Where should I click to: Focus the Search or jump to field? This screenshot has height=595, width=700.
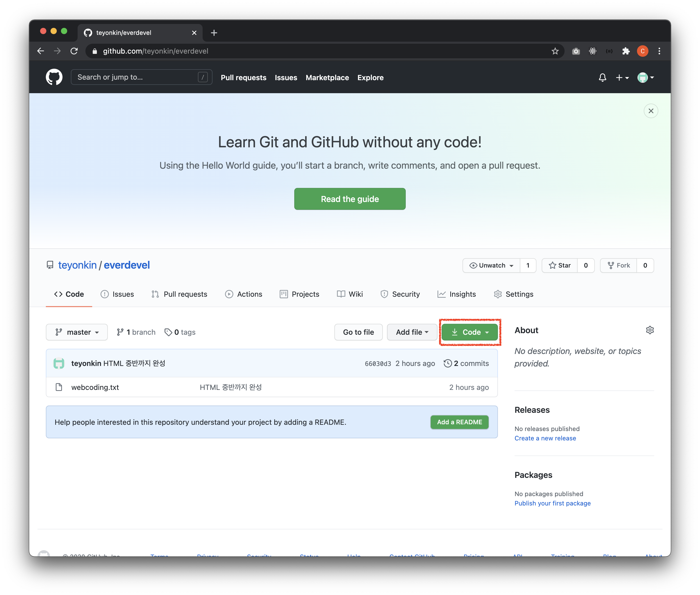pos(141,77)
